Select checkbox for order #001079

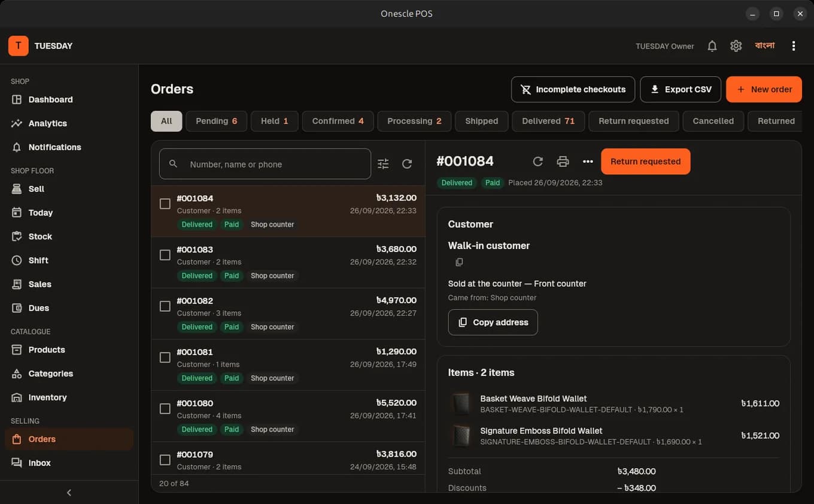click(165, 460)
